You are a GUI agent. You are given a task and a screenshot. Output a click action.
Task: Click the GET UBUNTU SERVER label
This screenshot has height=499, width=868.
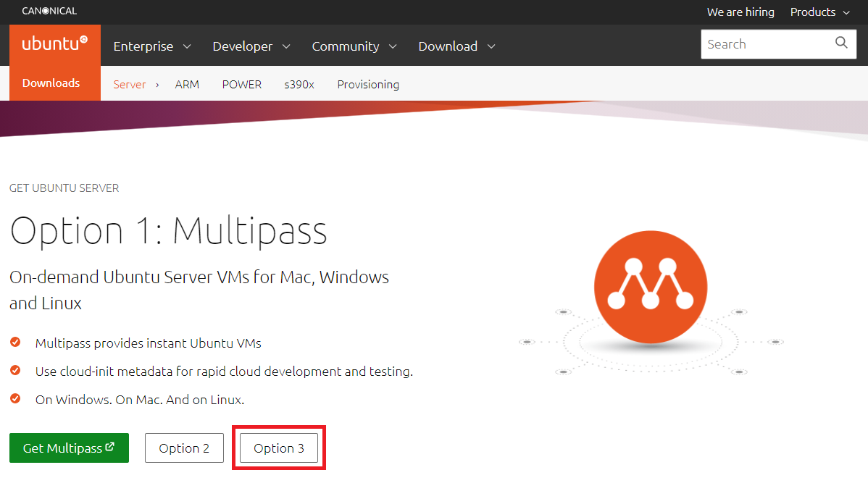click(x=64, y=188)
